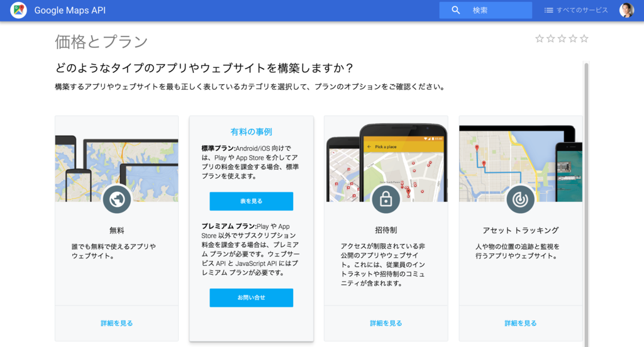Open 詳細を見る on the 招待制 card

click(x=386, y=323)
